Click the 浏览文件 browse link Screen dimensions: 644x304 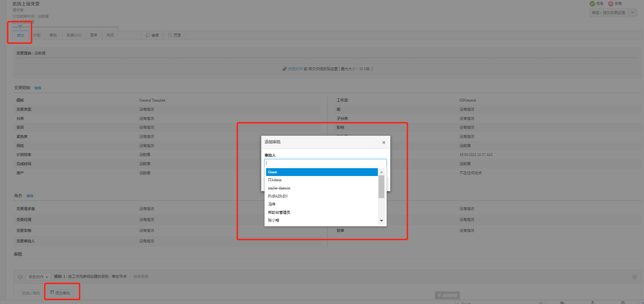point(295,69)
